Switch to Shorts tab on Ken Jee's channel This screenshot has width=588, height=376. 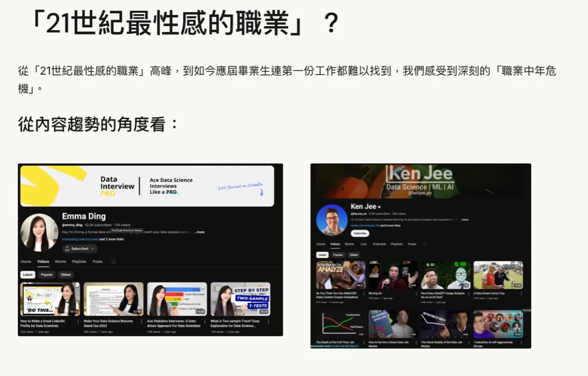(x=349, y=244)
